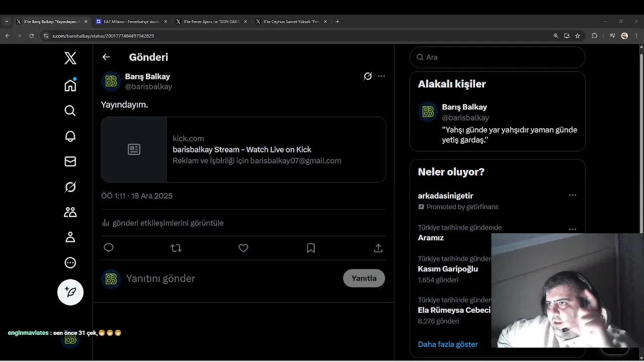644x362 pixels.
Task: Open kick.com link card
Action: click(244, 149)
